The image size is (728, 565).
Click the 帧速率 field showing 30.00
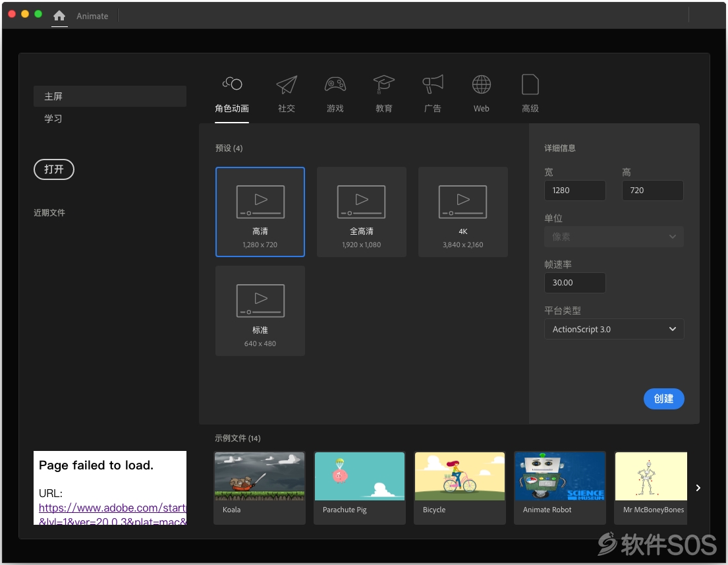point(574,282)
